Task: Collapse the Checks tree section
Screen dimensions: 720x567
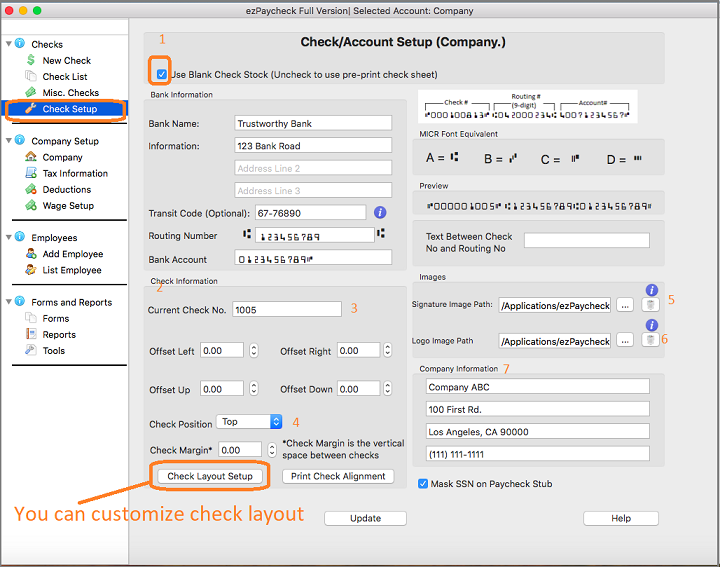Action: pos(9,44)
